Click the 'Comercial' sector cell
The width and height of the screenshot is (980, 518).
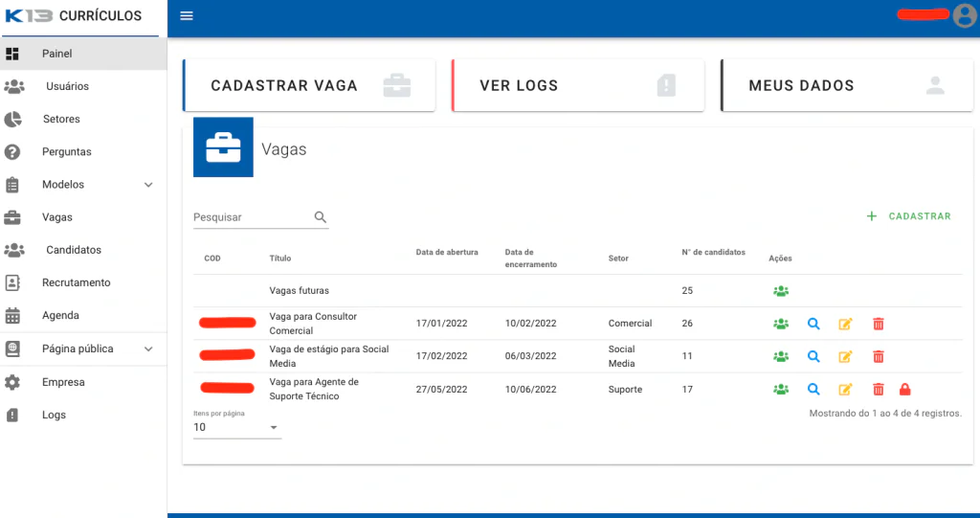point(630,324)
